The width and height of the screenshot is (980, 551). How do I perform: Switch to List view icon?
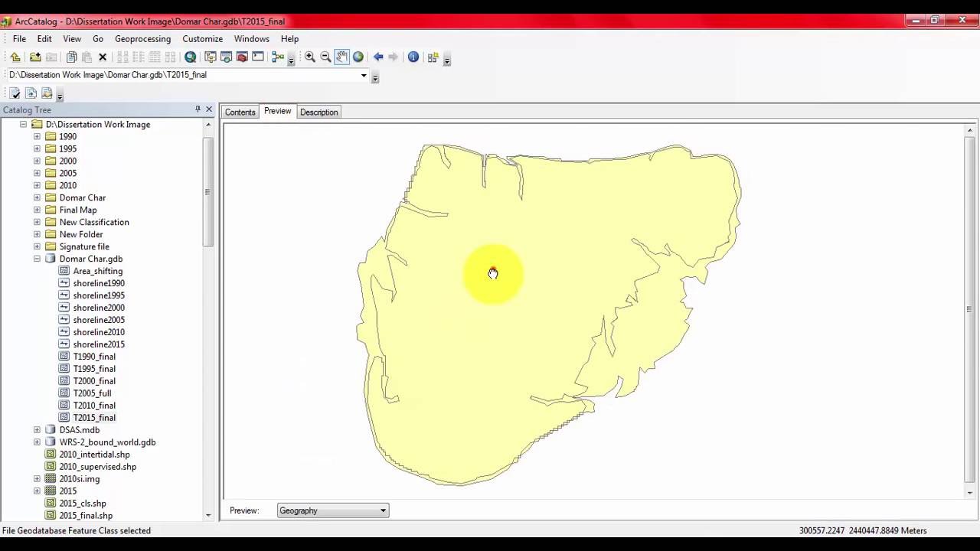[x=139, y=57]
